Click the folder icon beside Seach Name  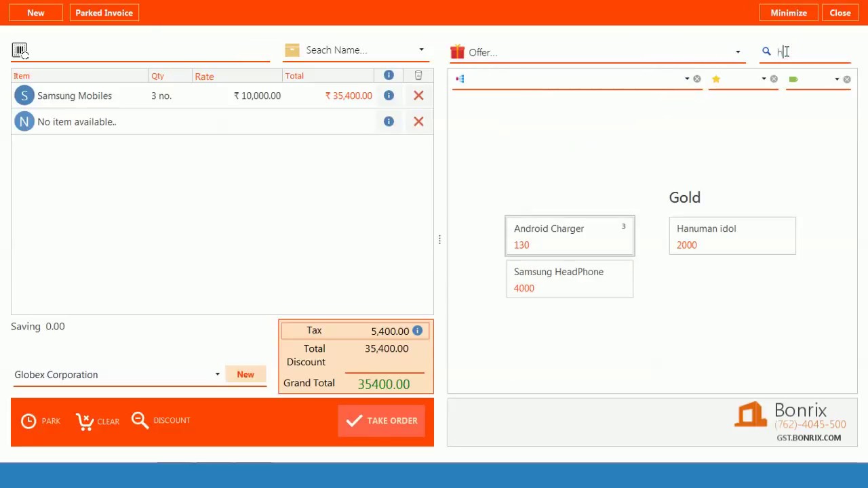(292, 50)
